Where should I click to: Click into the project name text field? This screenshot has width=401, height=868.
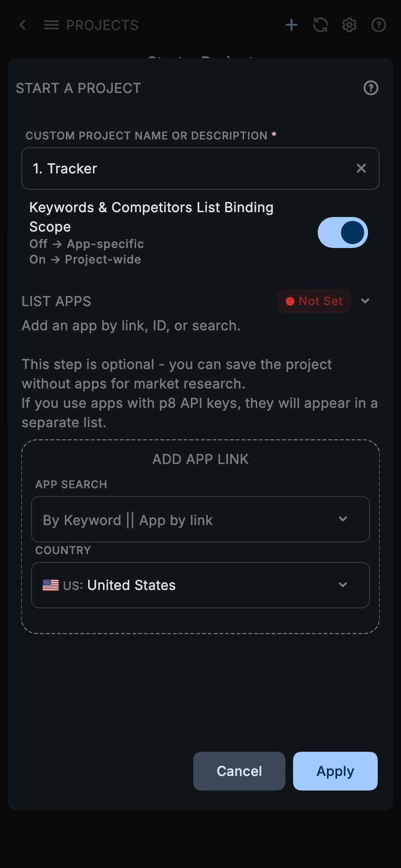(x=189, y=169)
